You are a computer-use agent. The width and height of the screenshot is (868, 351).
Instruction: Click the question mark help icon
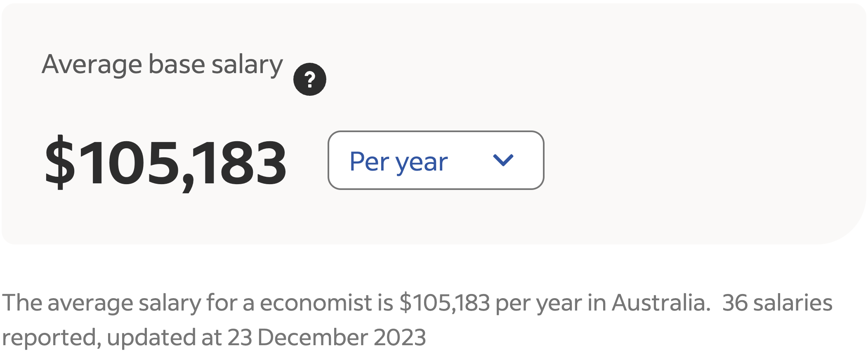pyautogui.click(x=309, y=79)
